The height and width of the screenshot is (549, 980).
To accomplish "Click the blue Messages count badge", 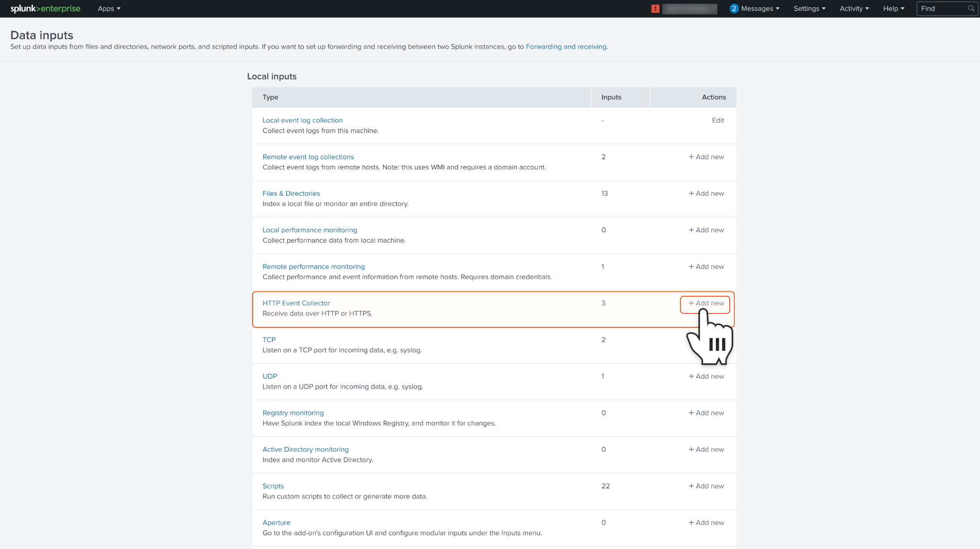I will click(x=734, y=9).
